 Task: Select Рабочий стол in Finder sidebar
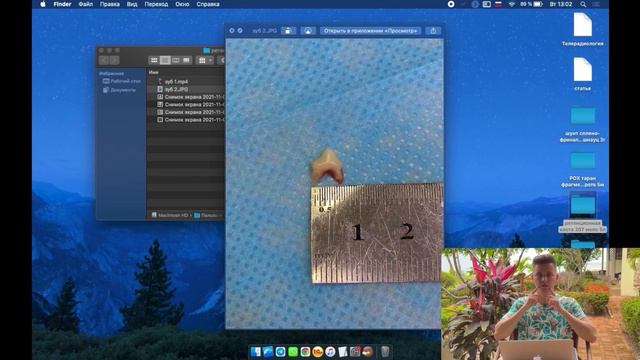pos(122,81)
